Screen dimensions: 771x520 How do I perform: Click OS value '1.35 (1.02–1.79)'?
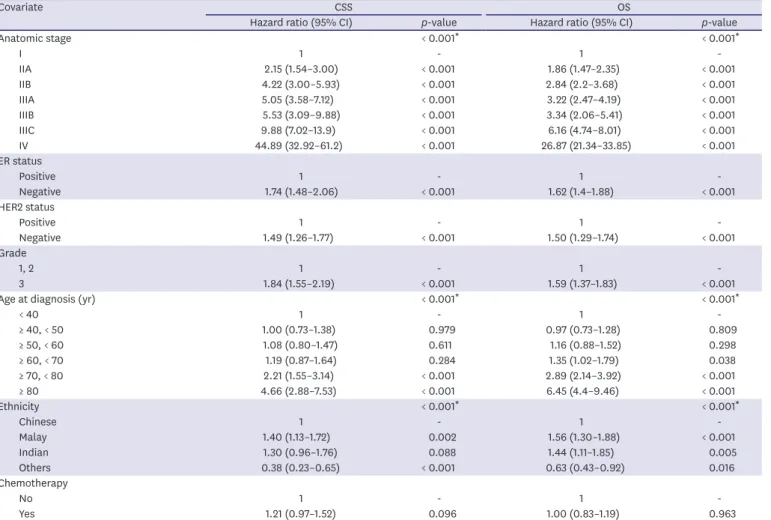coord(583,360)
